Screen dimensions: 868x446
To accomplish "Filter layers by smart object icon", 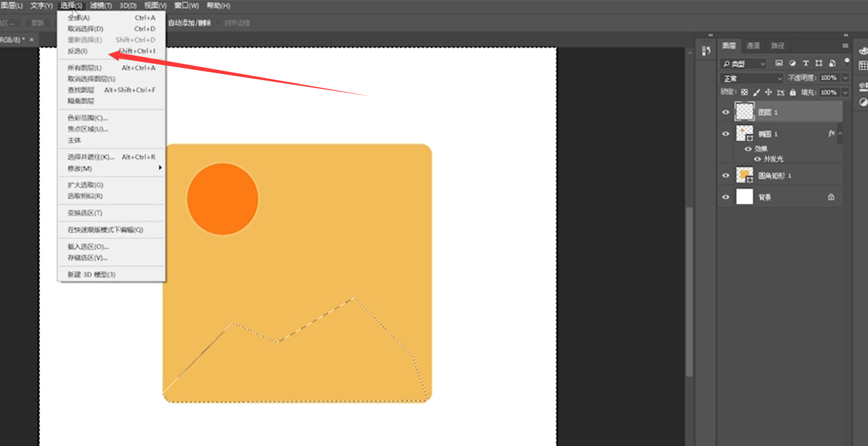I will (x=832, y=63).
